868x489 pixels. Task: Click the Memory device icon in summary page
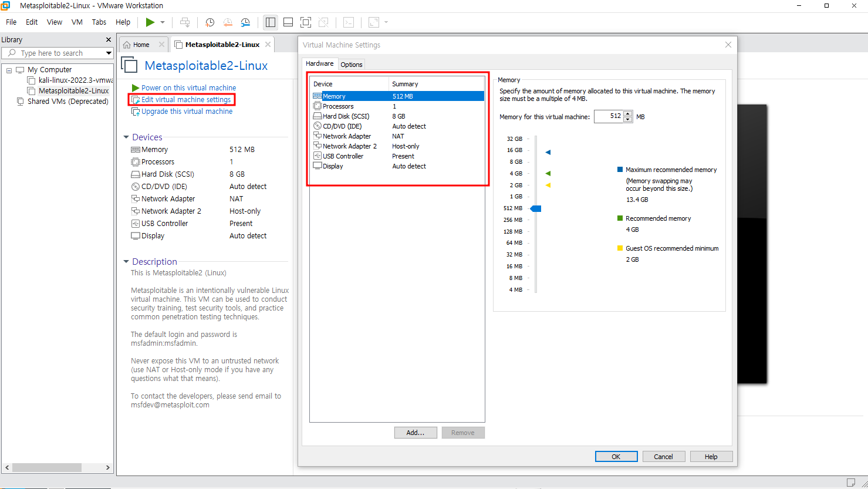coord(136,150)
